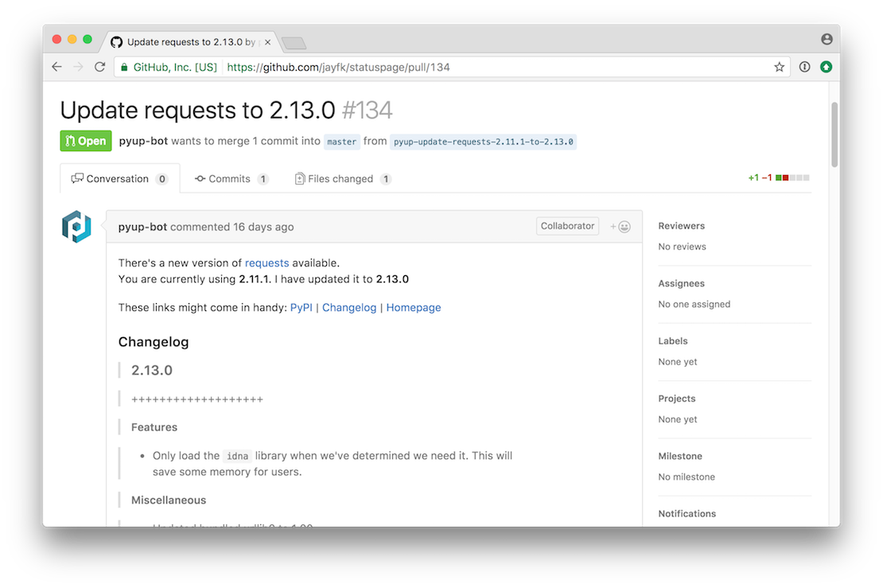Open the Changelog link
Image resolution: width=883 pixels, height=588 pixels.
(x=349, y=307)
